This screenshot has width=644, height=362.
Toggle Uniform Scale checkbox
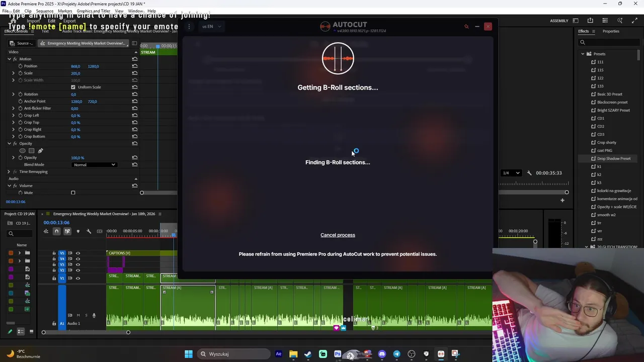pos(73,87)
